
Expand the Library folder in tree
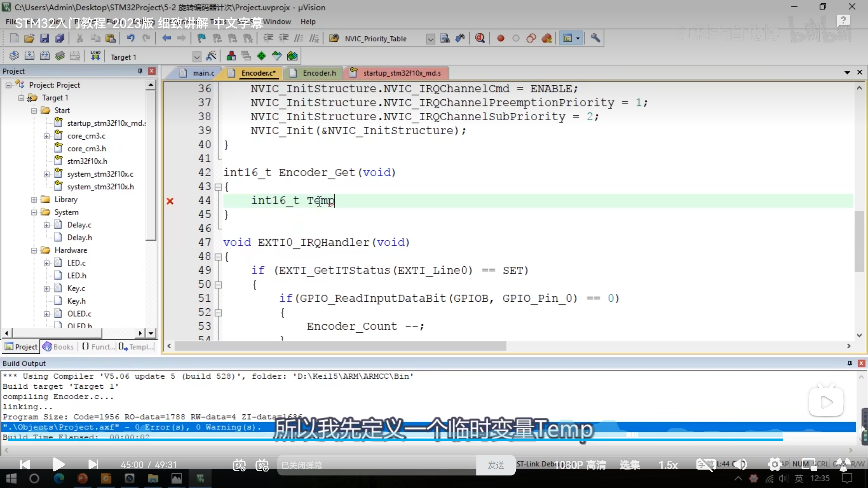pyautogui.click(x=34, y=200)
